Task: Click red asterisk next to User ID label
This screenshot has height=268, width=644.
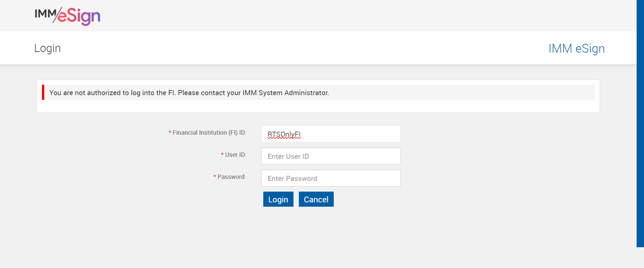Action: coord(222,155)
